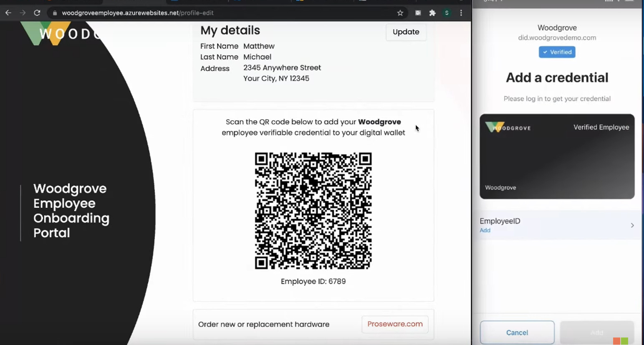Image resolution: width=644 pixels, height=345 pixels.
Task: Open the Proseware.com link
Action: pyautogui.click(x=394, y=324)
